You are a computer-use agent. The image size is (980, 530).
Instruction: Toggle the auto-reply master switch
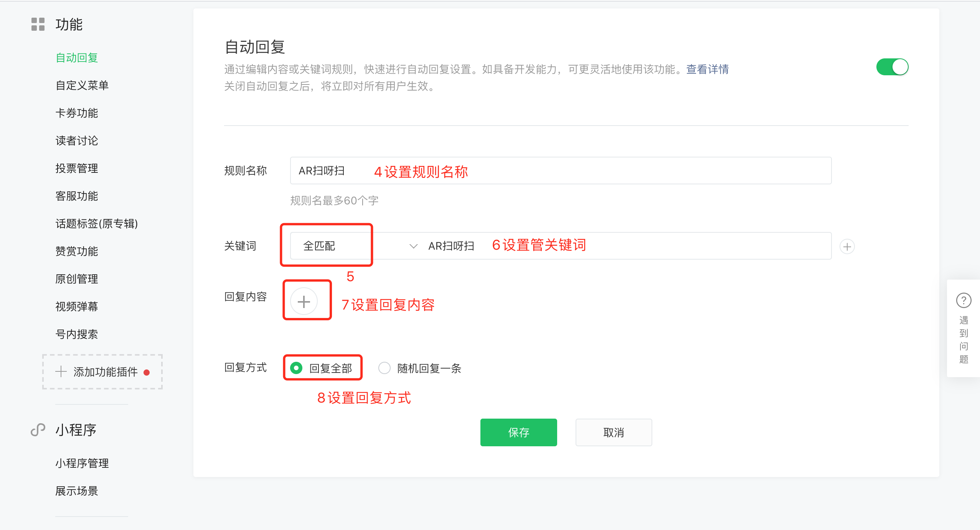click(x=892, y=67)
